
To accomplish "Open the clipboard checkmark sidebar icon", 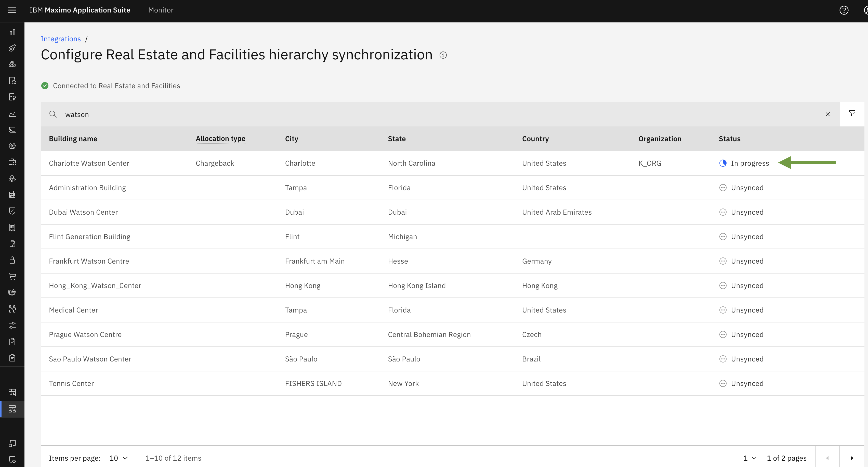I will tap(12, 341).
